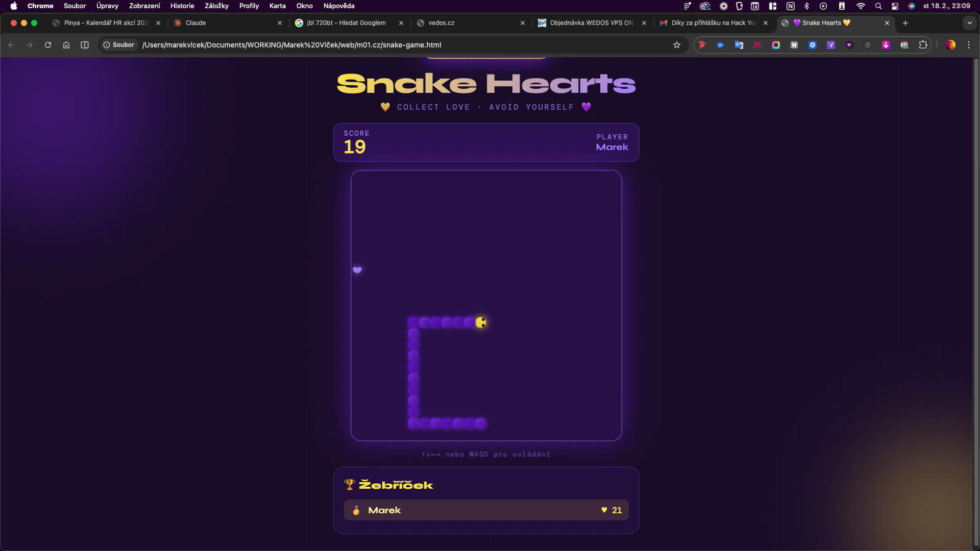Open Siri from menu bar
Screen dimensions: 980x551
click(912, 6)
